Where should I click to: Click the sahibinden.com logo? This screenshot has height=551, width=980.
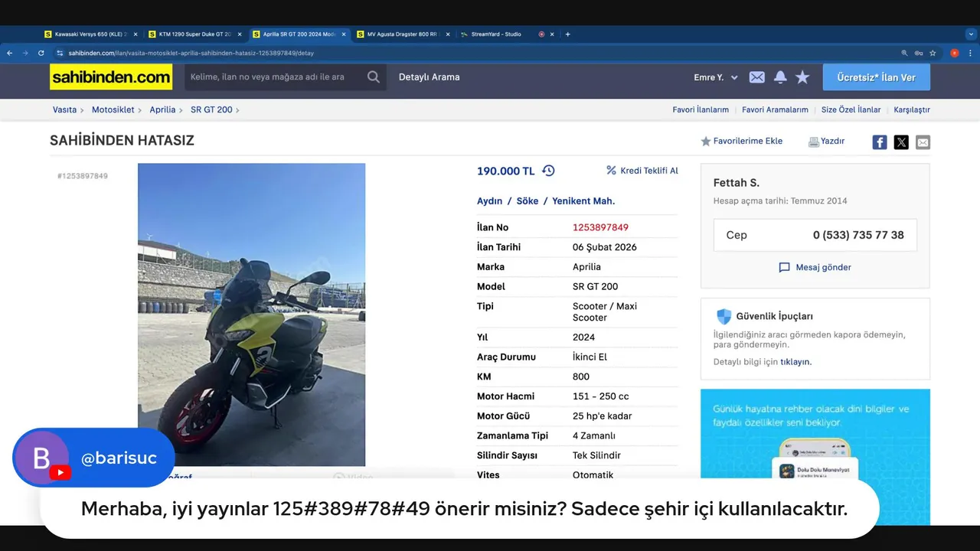(111, 77)
